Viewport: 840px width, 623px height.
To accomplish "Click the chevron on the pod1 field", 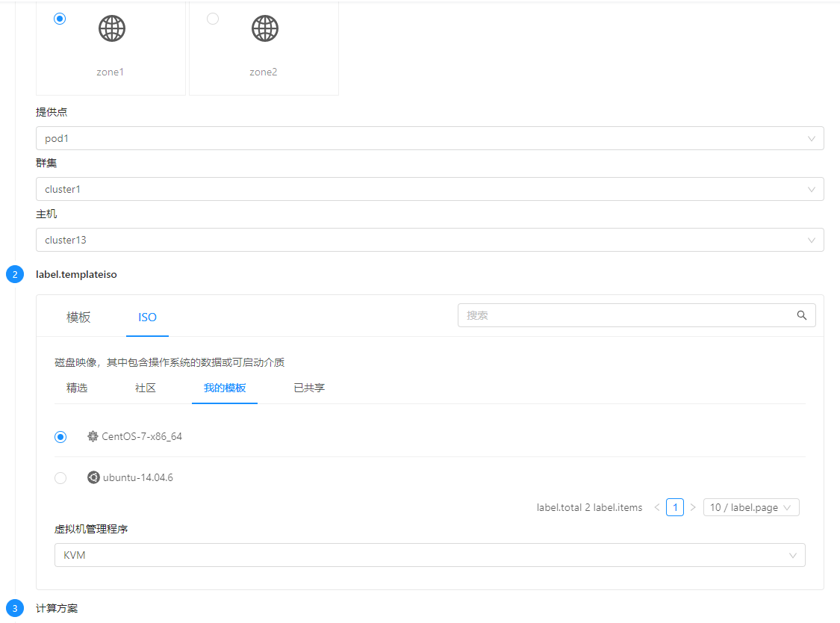I will (811, 138).
